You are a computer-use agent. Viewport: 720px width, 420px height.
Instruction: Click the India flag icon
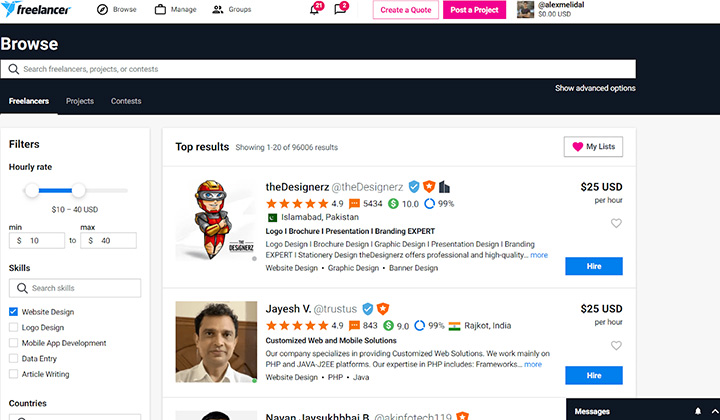pos(454,326)
